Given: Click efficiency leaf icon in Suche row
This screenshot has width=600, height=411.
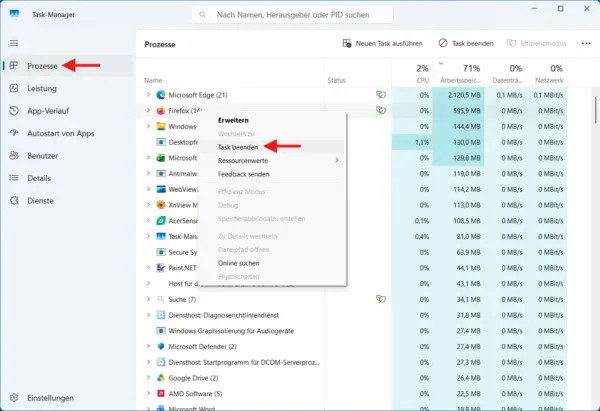Looking at the screenshot, I should tap(381, 299).
